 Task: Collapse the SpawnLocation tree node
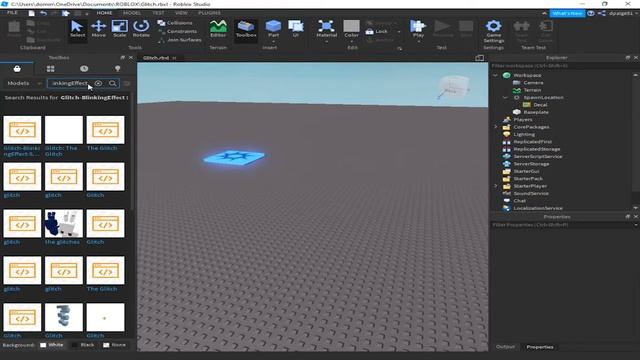505,98
